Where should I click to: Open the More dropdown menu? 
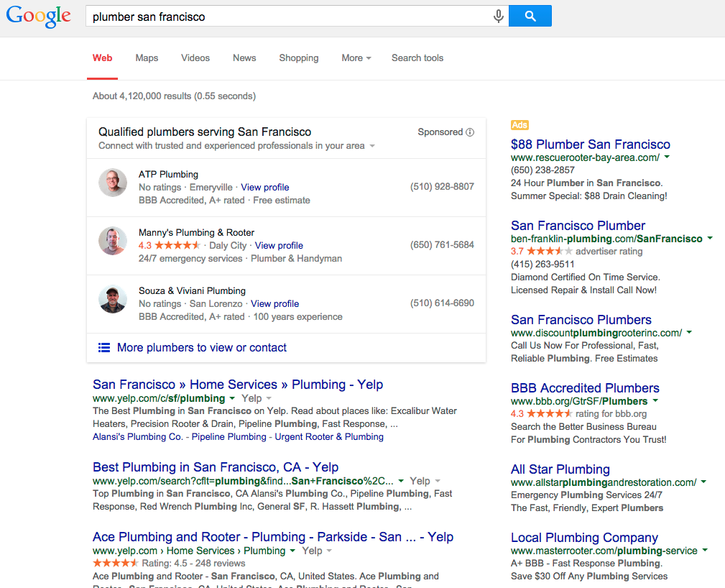pos(356,58)
